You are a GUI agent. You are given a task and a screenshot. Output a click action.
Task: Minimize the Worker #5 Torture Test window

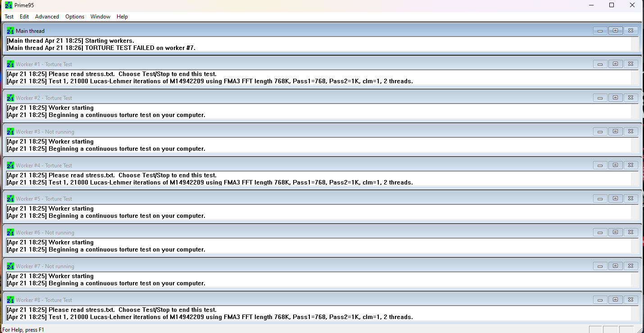click(x=600, y=198)
